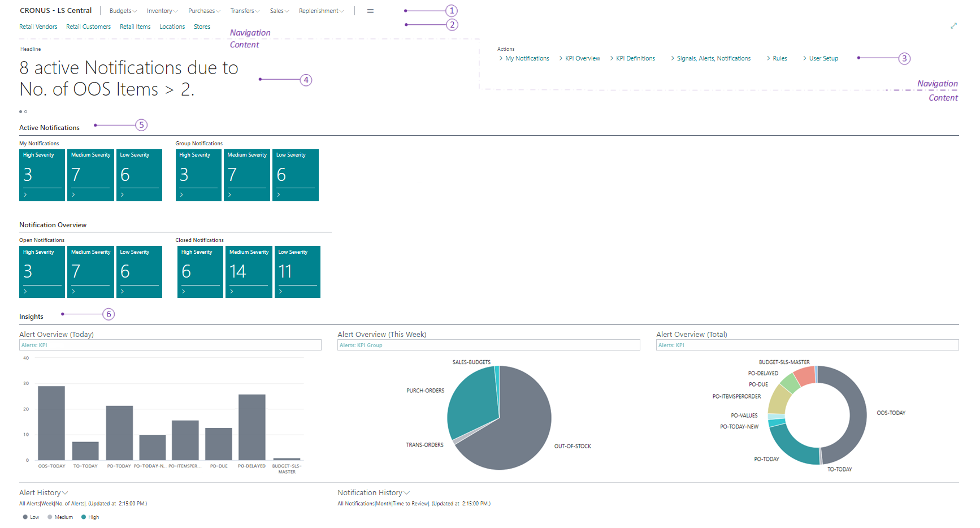Toggle the High series legend marker
Screen dimensions: 980x528
84,517
